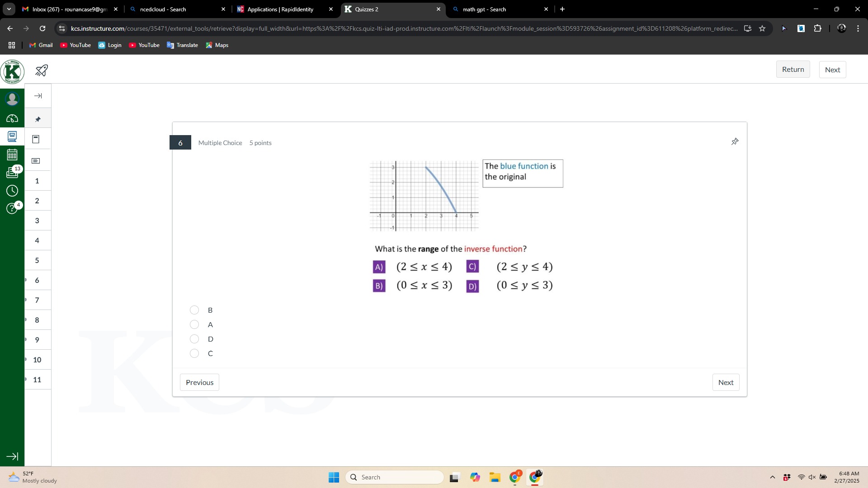
Task: Open the browser tab search dropdown arrow
Action: (x=9, y=9)
